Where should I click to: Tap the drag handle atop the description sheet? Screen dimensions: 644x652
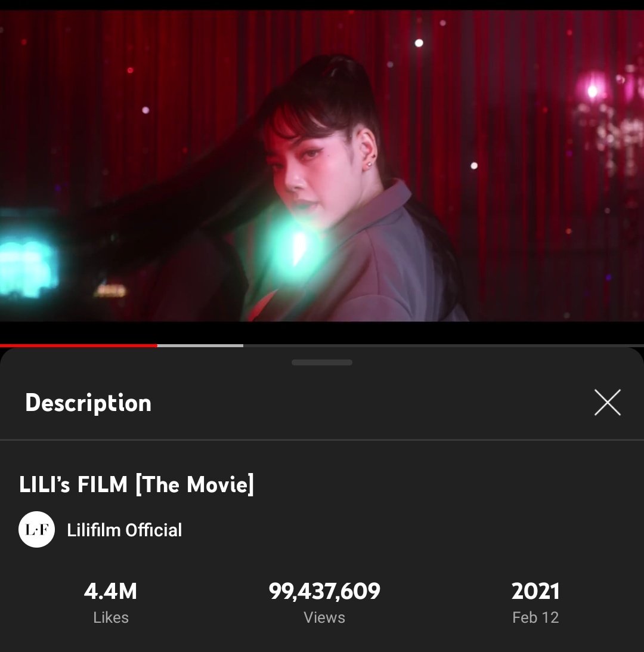(x=322, y=362)
